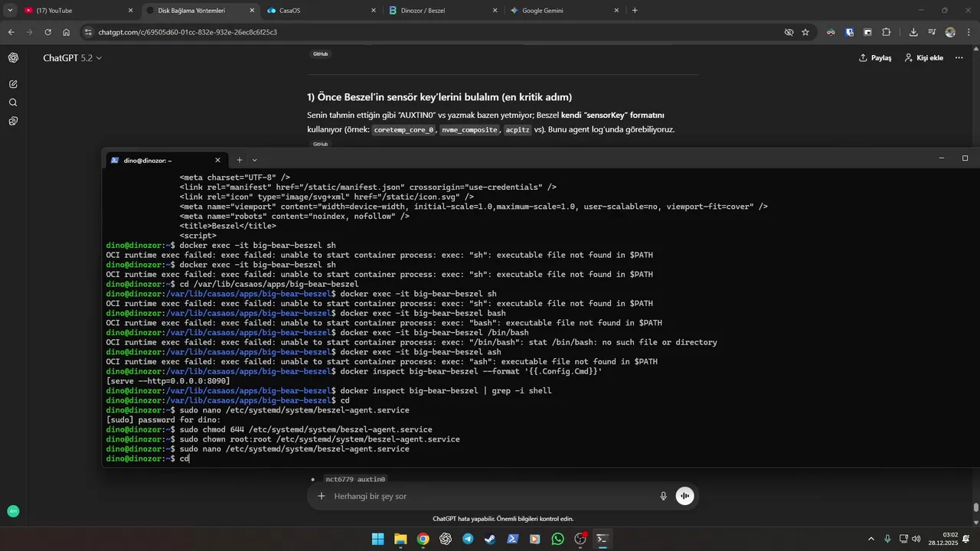Click the 'nct6779 auxtin0' list item
Image resolution: width=980 pixels, height=551 pixels.
355,479
